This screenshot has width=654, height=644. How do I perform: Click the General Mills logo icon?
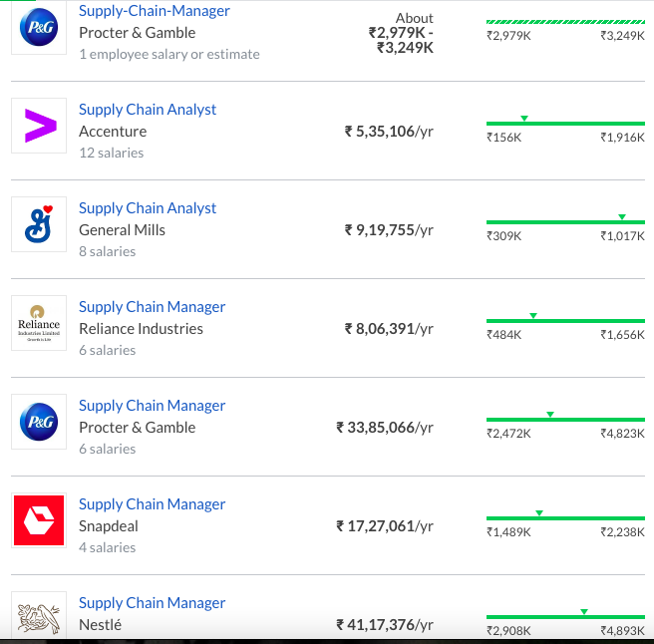point(39,224)
